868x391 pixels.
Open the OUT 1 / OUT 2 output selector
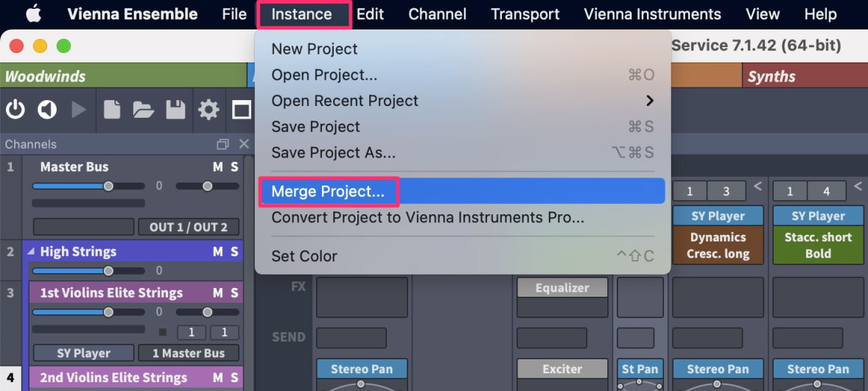188,227
